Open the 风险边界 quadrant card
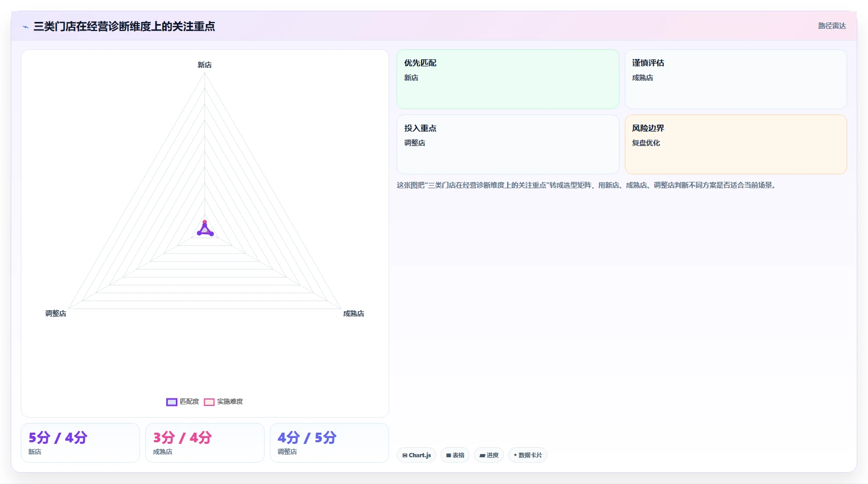This screenshot has width=868, height=484. pyautogui.click(x=735, y=144)
